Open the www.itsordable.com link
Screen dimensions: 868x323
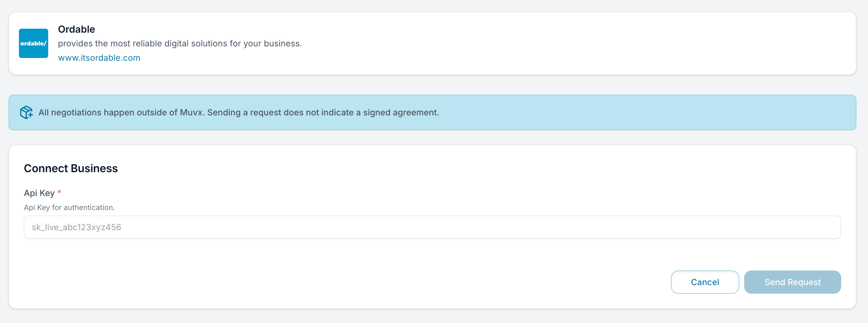tap(99, 58)
